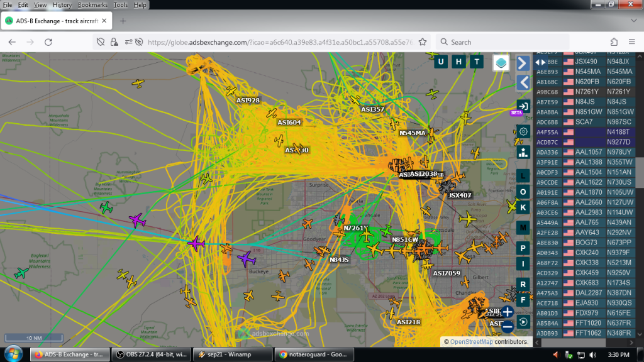Bookmark this page with star icon
The image size is (644, 362).
coord(423,42)
